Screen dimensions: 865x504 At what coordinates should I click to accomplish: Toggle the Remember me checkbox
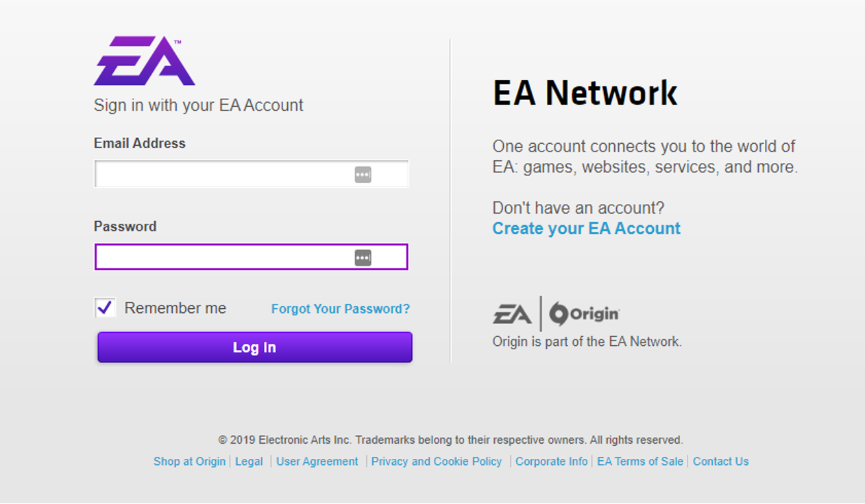point(105,308)
